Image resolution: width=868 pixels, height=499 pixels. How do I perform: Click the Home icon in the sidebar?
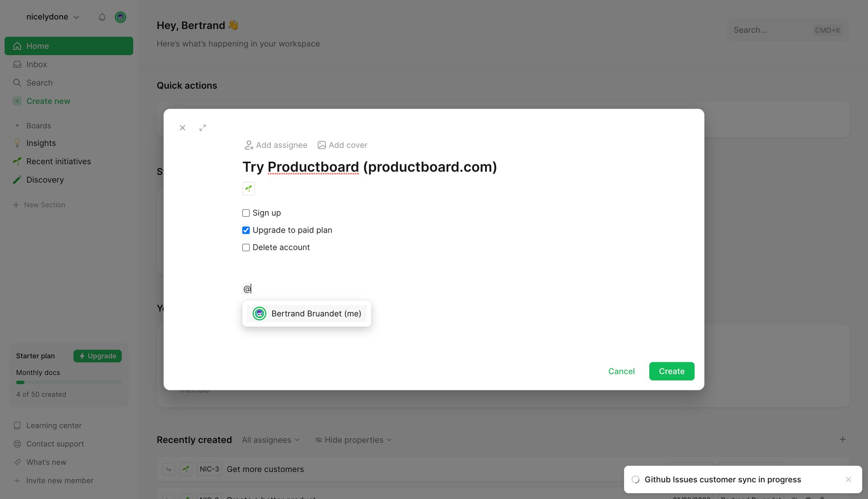[x=17, y=46]
